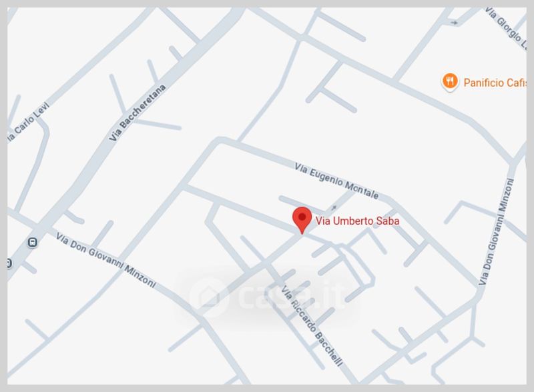The image size is (534, 392).
Task: Click the Via Eugenio Montale street label
Action: 336,181
